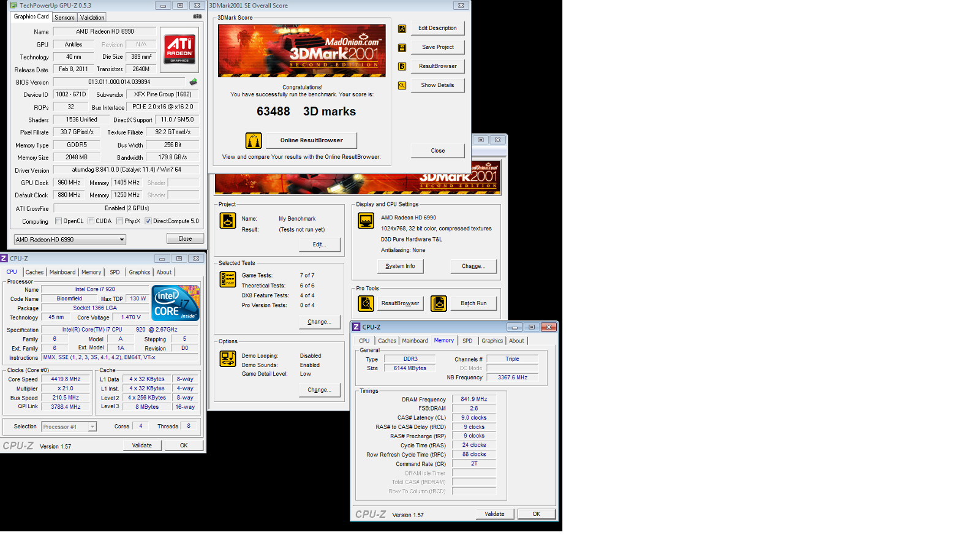Click the ATI Radeon logo in GPU-Z
Image resolution: width=980 pixels, height=535 pixels.
(179, 50)
